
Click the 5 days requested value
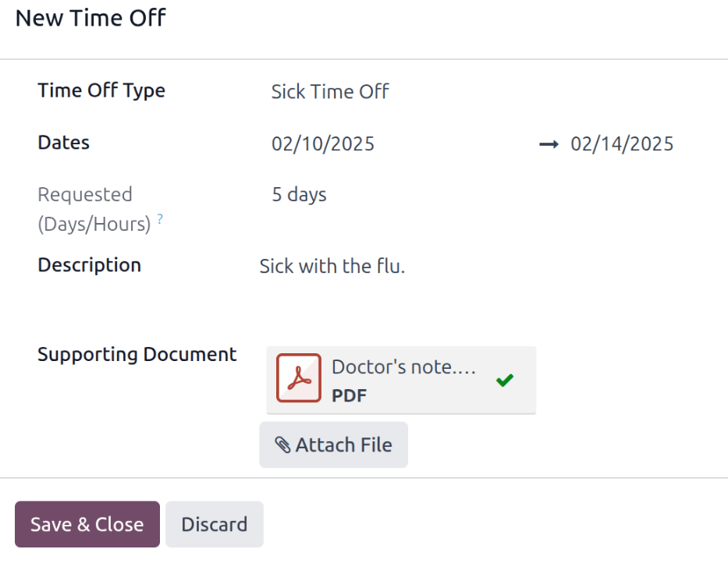coord(299,194)
